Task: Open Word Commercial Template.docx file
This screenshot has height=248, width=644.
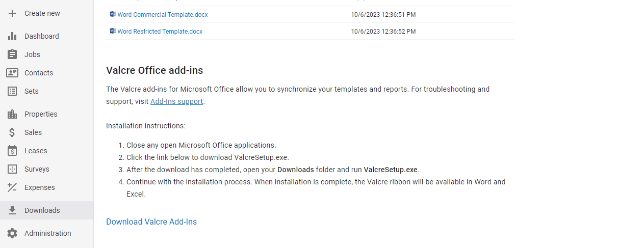Action: click(x=163, y=15)
